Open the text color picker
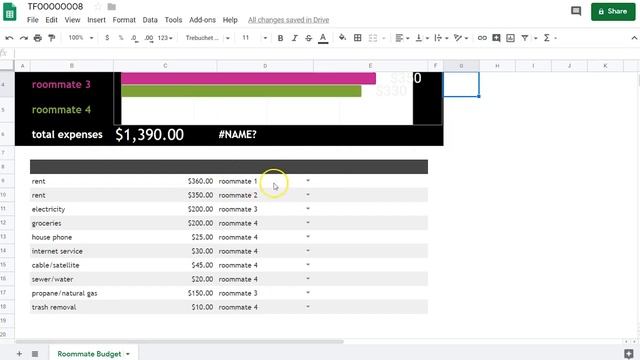 tap(323, 38)
